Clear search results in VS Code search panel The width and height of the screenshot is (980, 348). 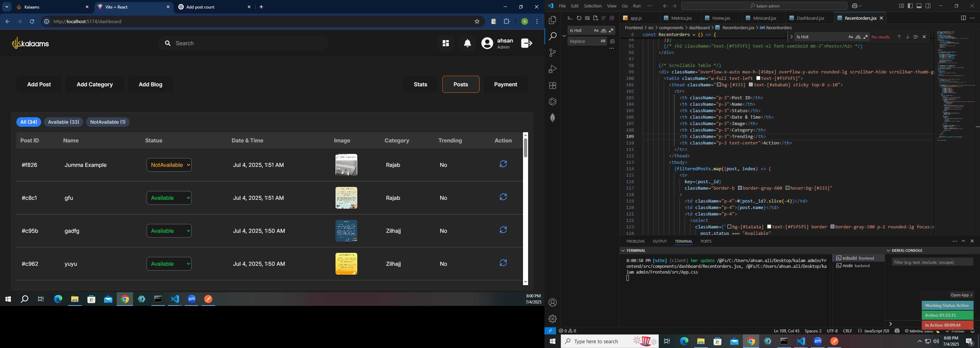coord(587,18)
